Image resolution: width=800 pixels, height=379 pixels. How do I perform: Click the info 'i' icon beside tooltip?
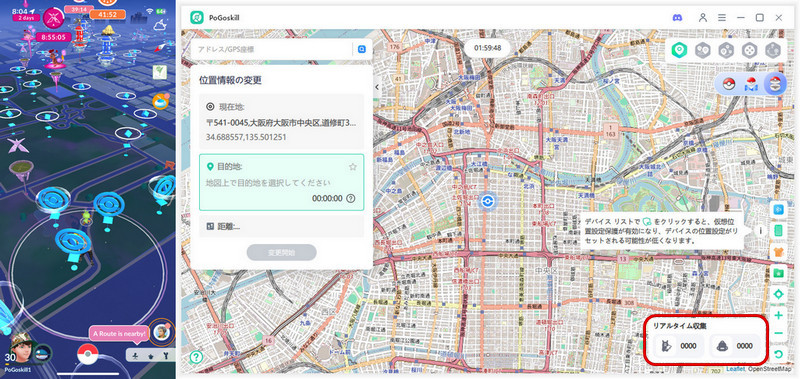[x=761, y=231]
